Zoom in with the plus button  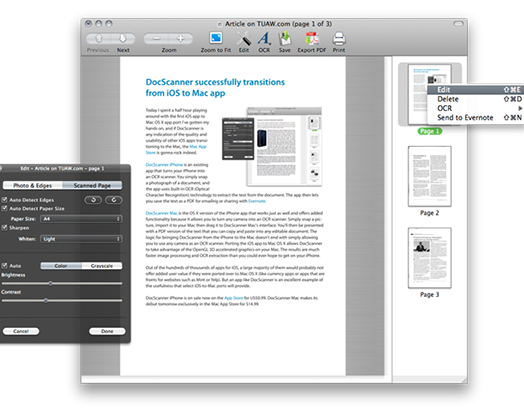click(x=180, y=39)
